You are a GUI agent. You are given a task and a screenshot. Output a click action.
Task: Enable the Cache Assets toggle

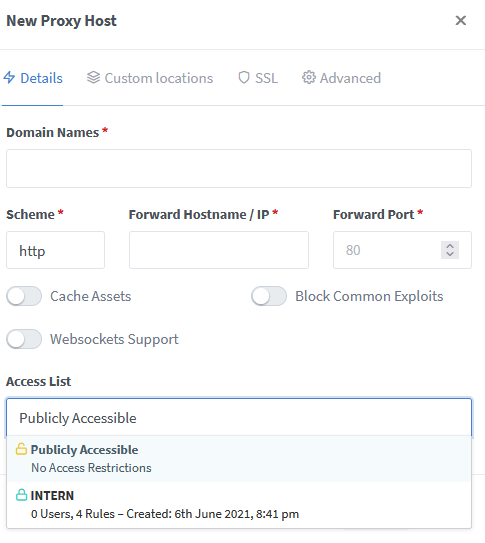click(24, 296)
